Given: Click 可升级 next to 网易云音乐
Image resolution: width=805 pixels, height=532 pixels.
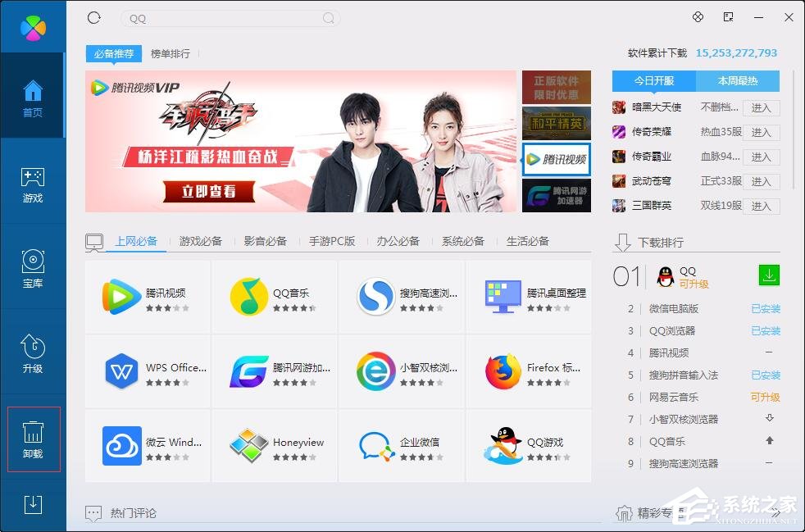Looking at the screenshot, I should pyautogui.click(x=764, y=397).
